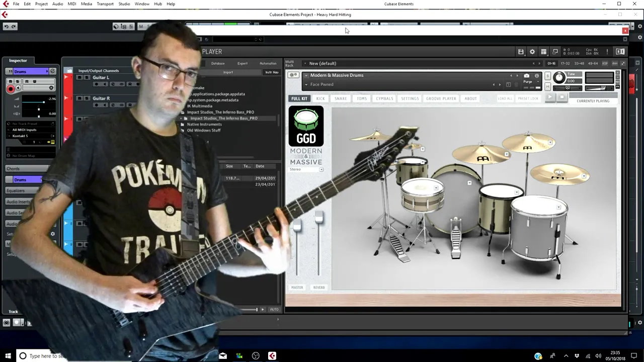
Task: Click the Input/Output Channels folder icon
Action: (69, 71)
